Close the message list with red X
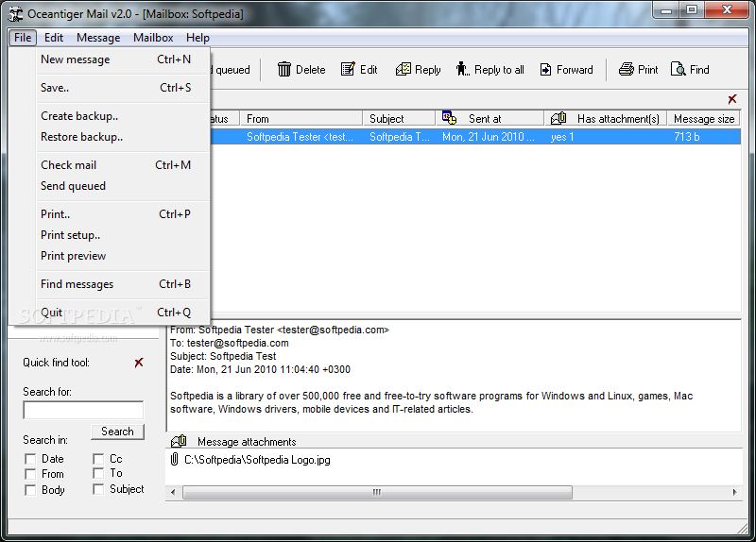 732,99
